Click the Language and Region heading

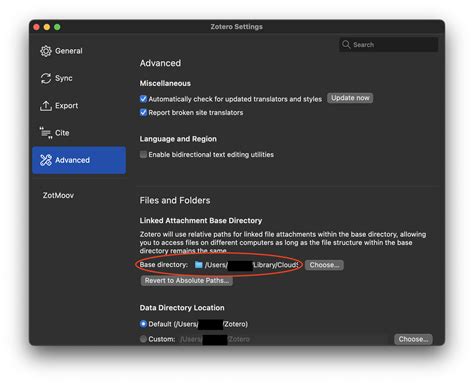(178, 139)
